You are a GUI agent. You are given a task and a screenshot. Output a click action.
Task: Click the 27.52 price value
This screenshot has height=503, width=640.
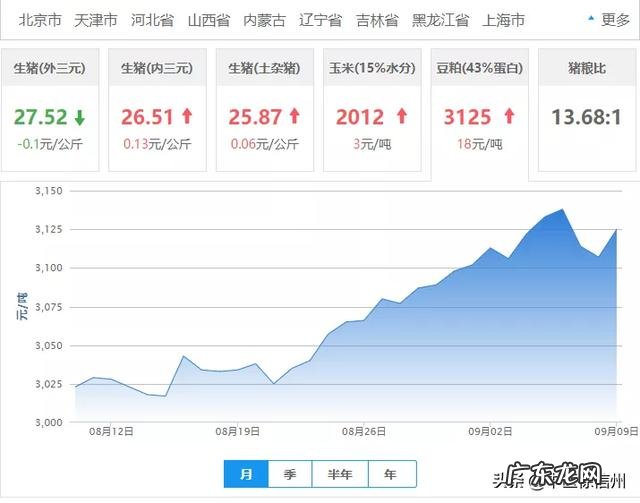pyautogui.click(x=41, y=117)
